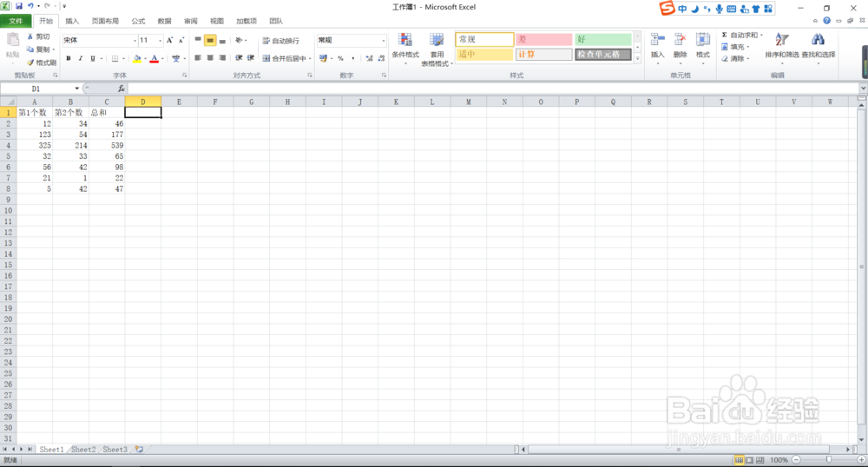This screenshot has width=868, height=467.
Task: Click the increase decimal icon
Action: tap(369, 58)
